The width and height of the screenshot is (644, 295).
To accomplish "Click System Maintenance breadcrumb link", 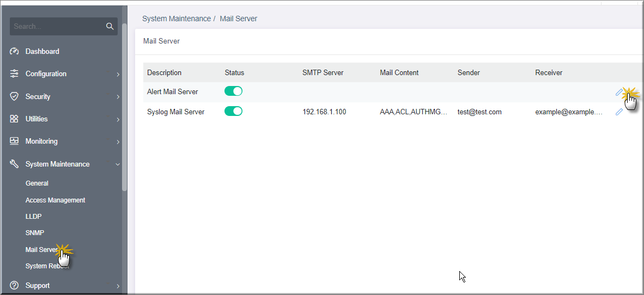I will tap(176, 19).
